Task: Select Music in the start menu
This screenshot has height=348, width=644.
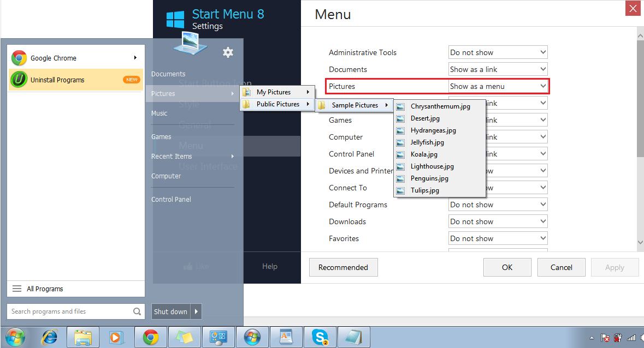Action: [x=159, y=113]
